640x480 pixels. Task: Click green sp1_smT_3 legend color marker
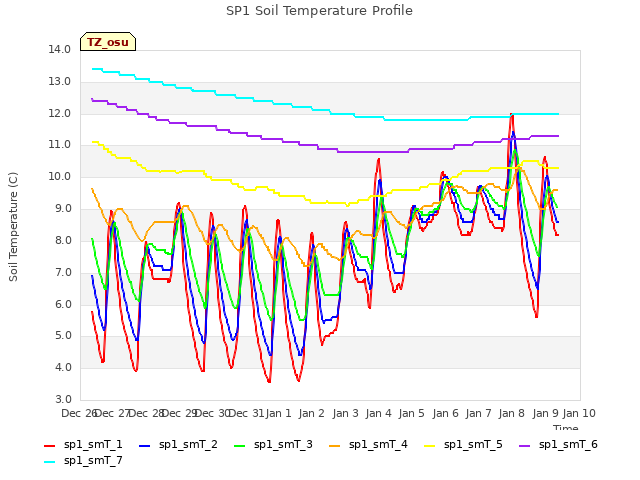pos(240,446)
